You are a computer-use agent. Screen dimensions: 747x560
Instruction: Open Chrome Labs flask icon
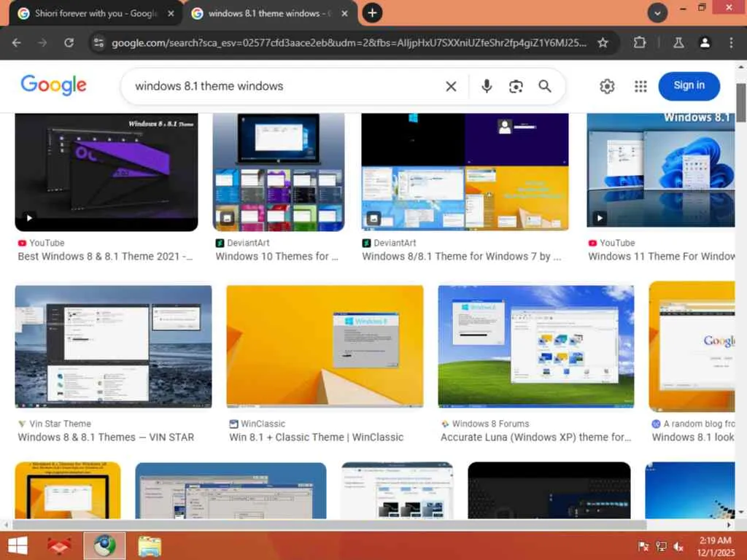678,43
